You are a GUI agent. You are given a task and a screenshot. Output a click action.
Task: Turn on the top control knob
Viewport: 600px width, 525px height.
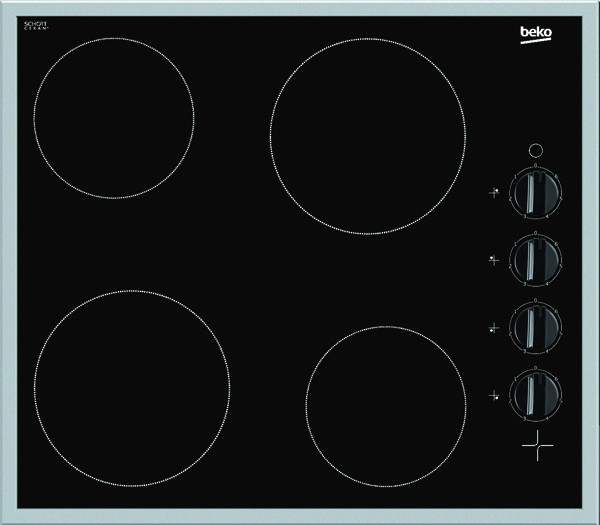coord(535,192)
